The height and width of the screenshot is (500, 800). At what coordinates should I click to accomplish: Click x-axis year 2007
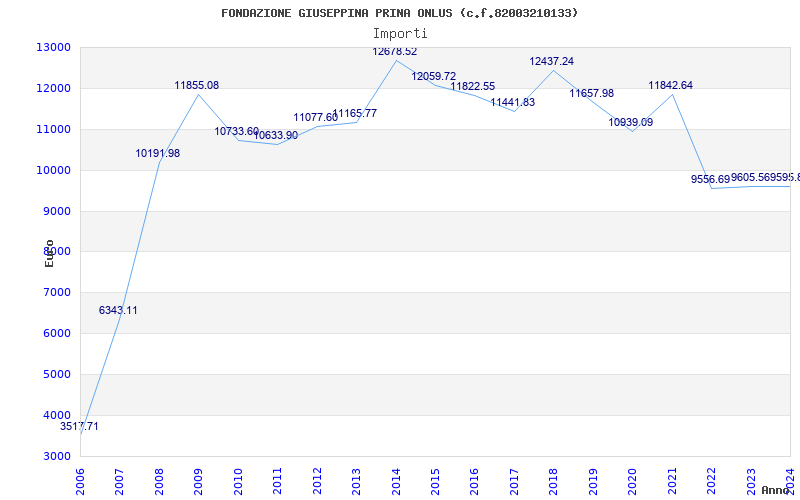[119, 481]
